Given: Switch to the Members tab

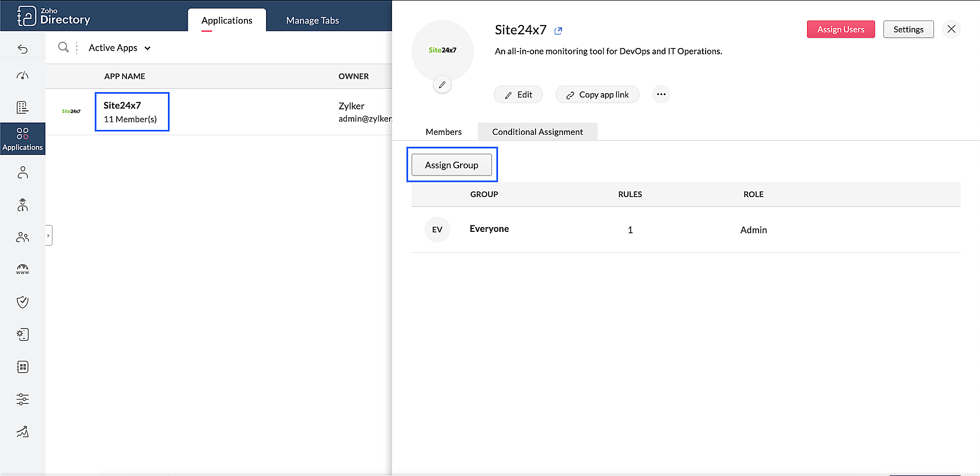Looking at the screenshot, I should [x=443, y=132].
